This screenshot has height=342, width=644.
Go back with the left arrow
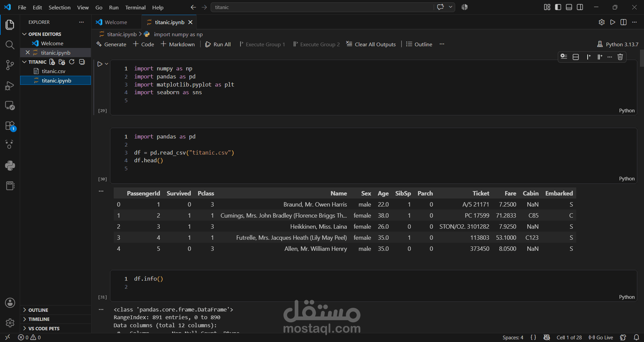pyautogui.click(x=193, y=7)
